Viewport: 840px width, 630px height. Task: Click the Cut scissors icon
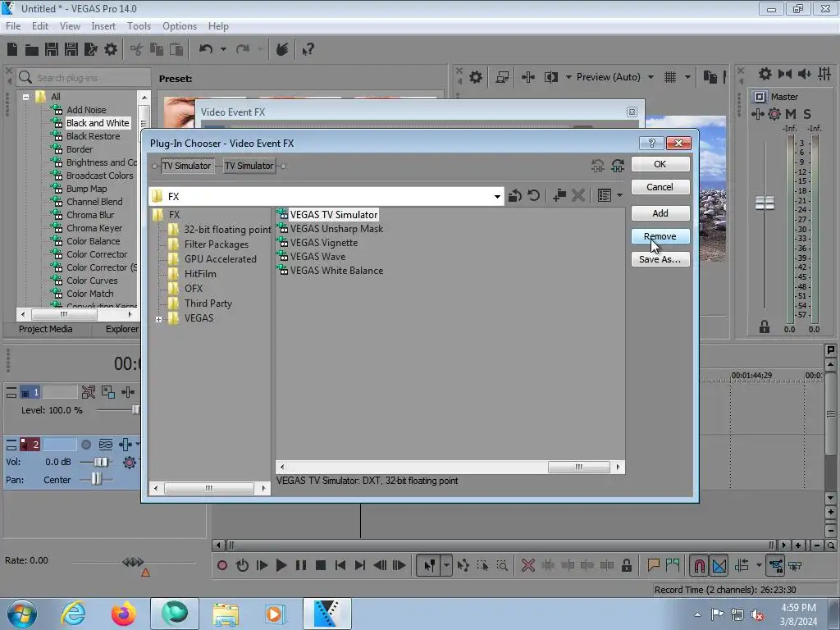(137, 50)
